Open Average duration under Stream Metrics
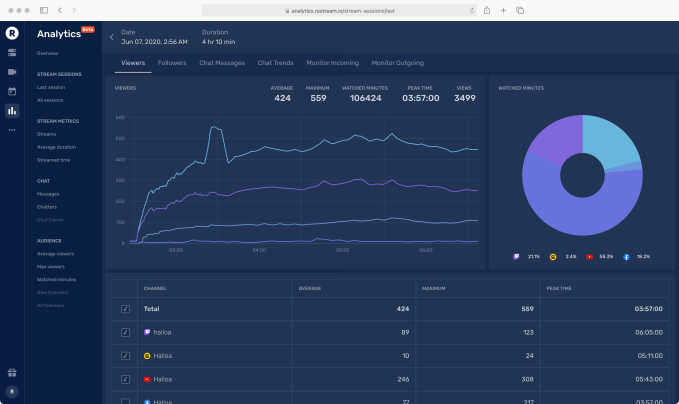This screenshot has width=679, height=404. coord(55,146)
